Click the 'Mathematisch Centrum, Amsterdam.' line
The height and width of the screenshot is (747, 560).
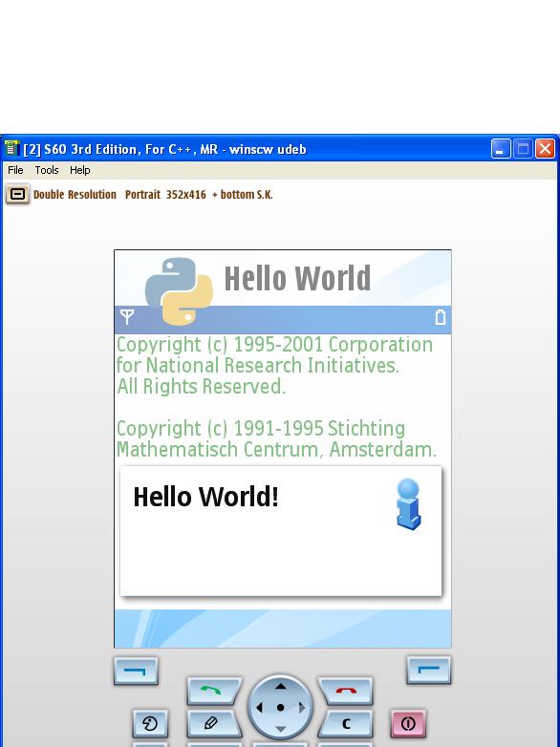point(276,449)
